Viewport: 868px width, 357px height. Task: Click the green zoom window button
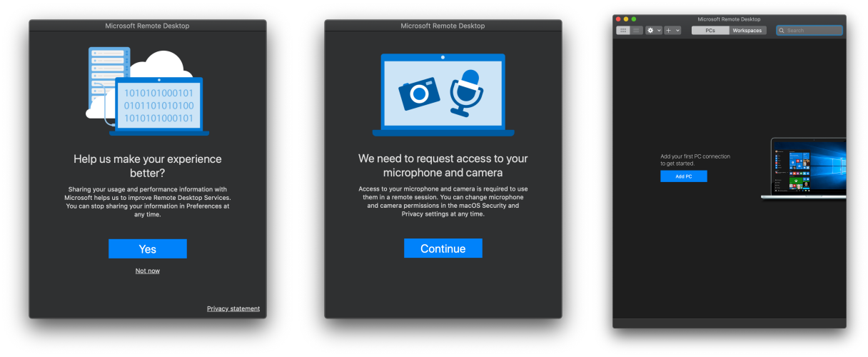coord(634,19)
